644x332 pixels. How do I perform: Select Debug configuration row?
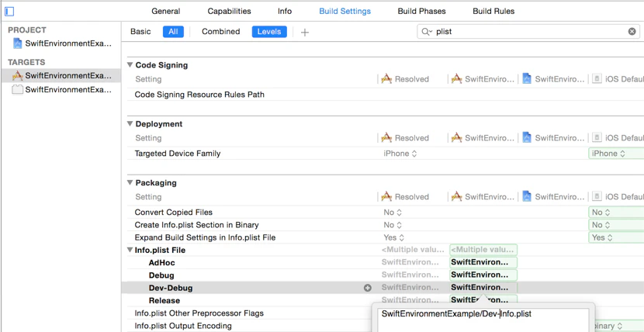(x=161, y=275)
